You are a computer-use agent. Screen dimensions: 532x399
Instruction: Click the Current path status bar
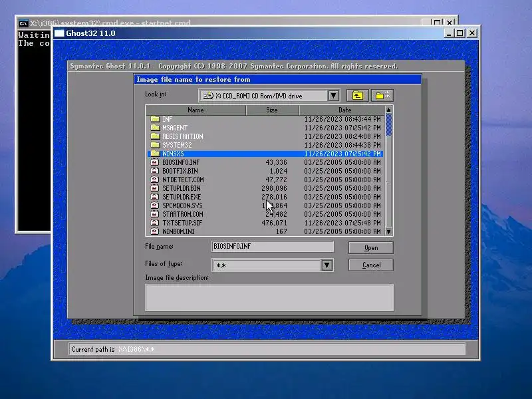click(x=267, y=349)
